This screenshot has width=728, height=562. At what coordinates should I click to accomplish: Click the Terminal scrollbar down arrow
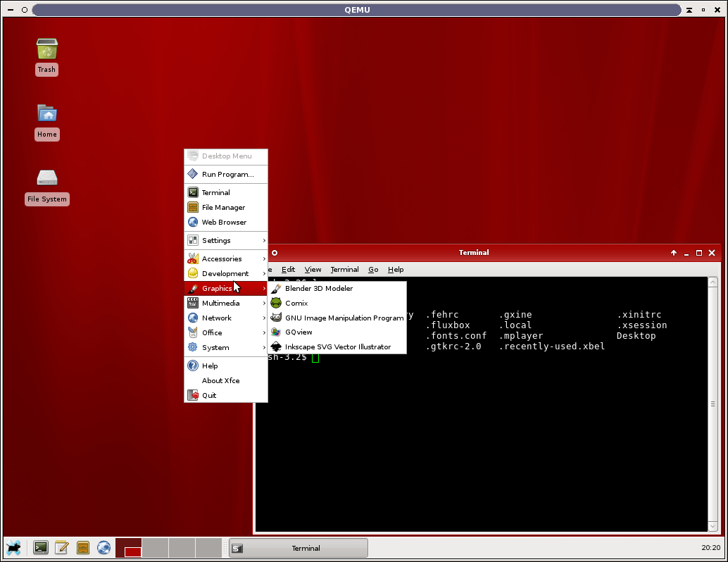pyautogui.click(x=713, y=526)
